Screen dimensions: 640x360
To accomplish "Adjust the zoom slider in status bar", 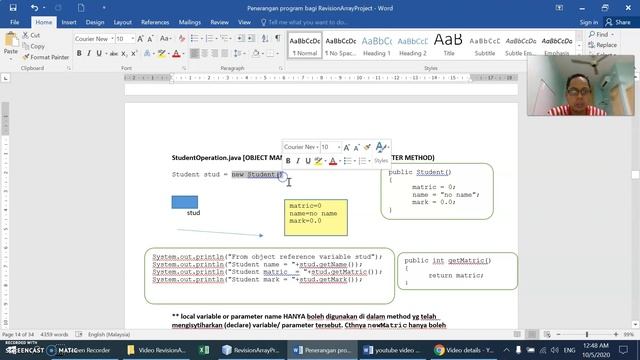I will pyautogui.click(x=587, y=334).
